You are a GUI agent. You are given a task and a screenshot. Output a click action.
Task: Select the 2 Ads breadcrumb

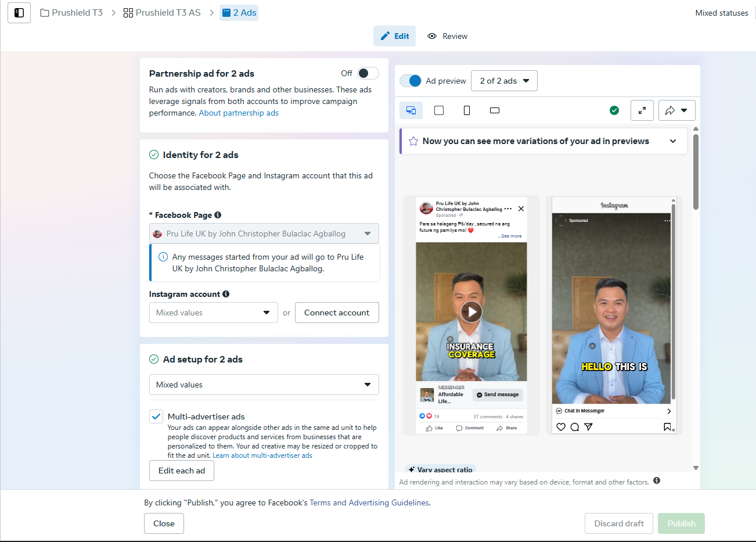239,13
